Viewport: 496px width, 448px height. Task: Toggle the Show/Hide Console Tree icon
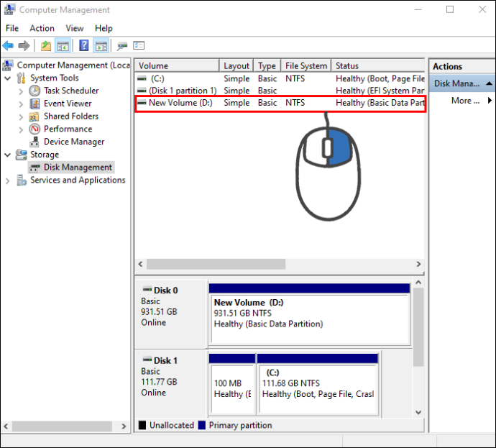[63, 46]
